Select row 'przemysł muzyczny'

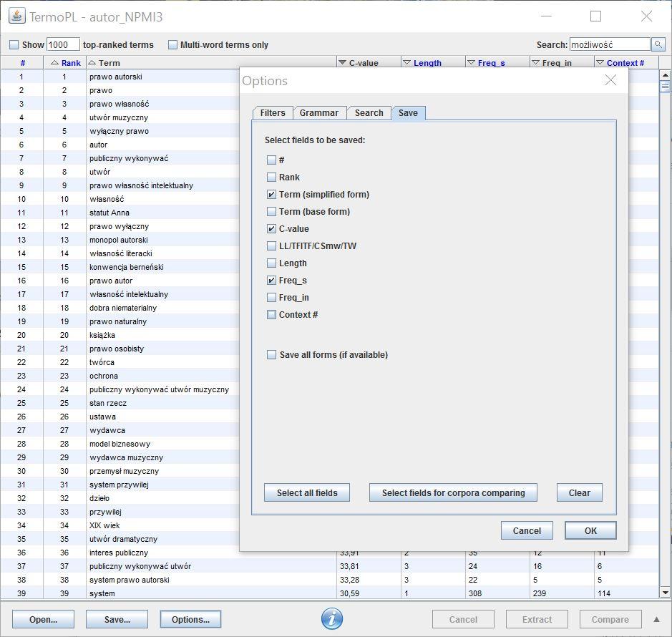point(120,471)
